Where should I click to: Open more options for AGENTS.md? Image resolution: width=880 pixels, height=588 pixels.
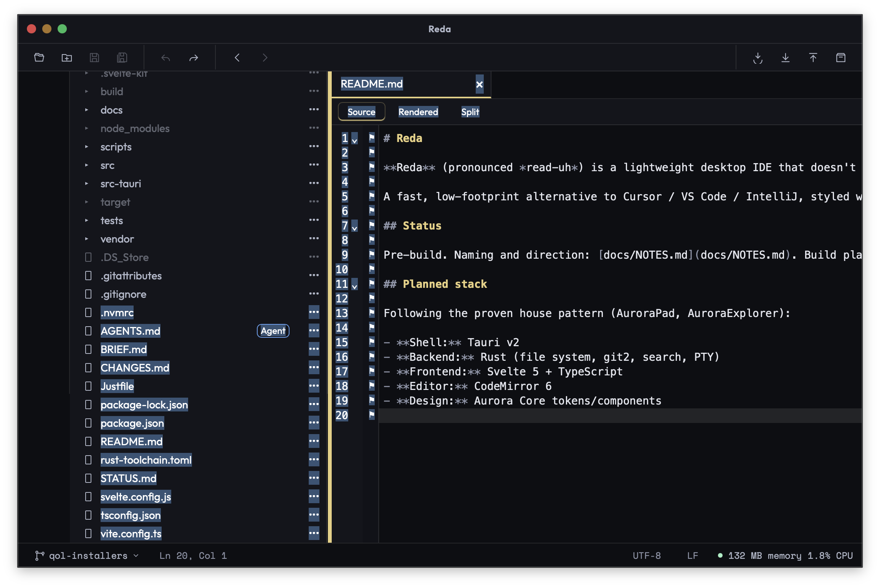point(314,330)
